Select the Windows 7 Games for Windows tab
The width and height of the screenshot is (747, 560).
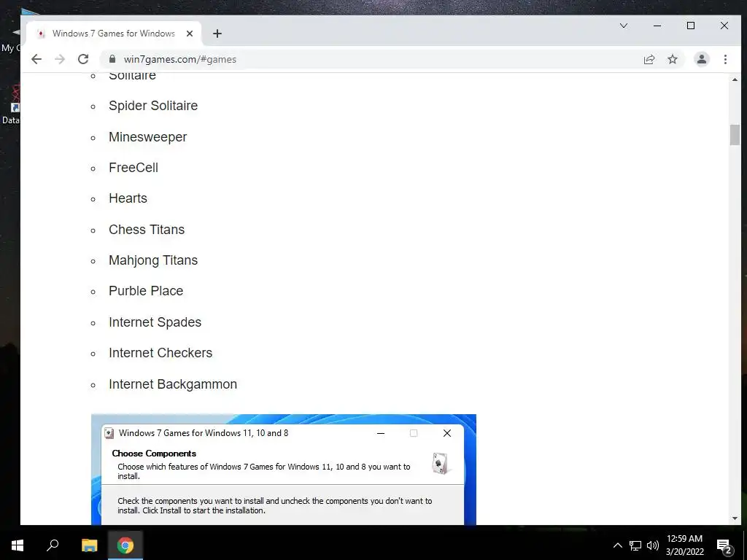coord(114,34)
